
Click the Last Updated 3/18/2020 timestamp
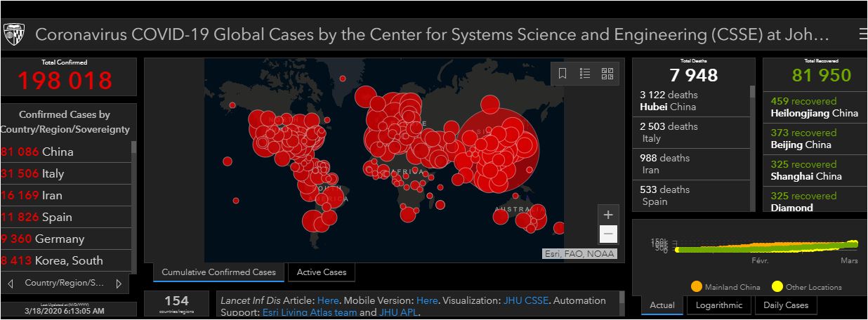pos(64,310)
